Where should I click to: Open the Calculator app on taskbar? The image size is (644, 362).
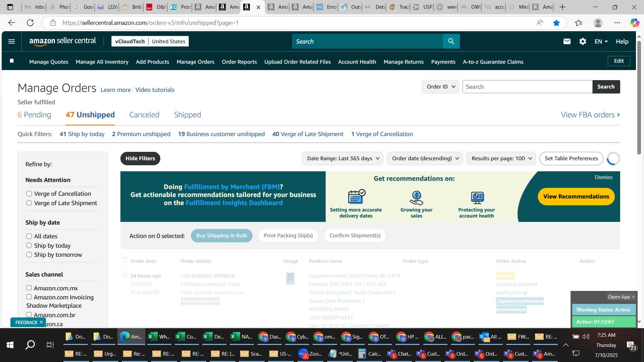click(x=369, y=354)
